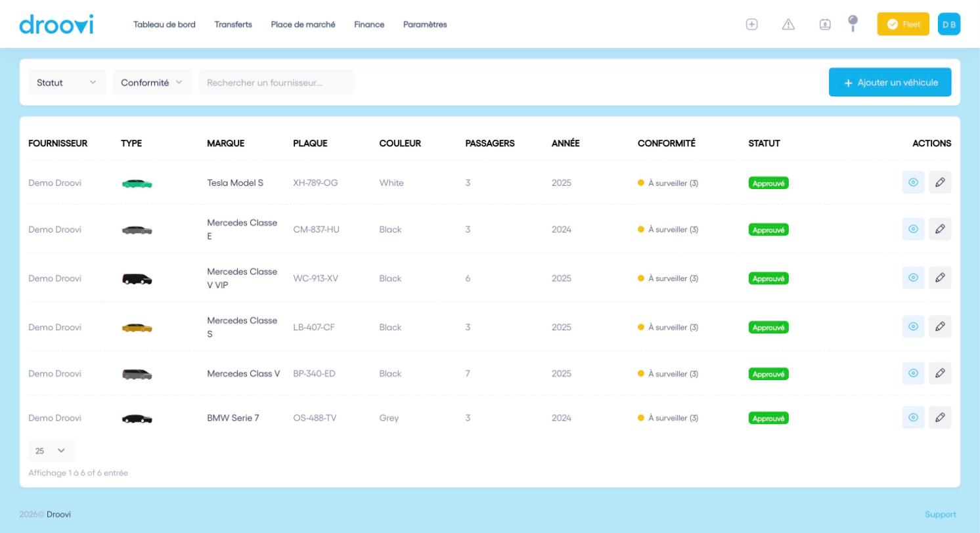
Task: Open the Paramètres menu
Action: pyautogui.click(x=425, y=24)
